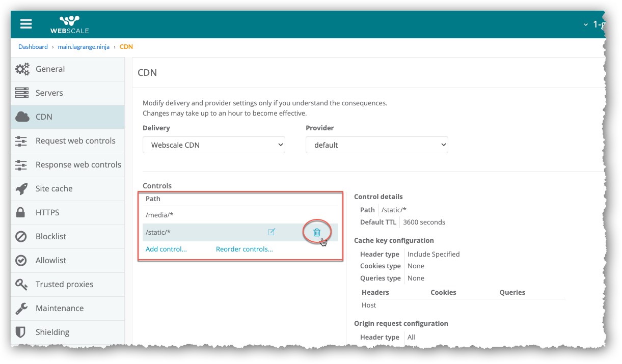Click the General gears icon
The image size is (622, 364).
point(22,69)
